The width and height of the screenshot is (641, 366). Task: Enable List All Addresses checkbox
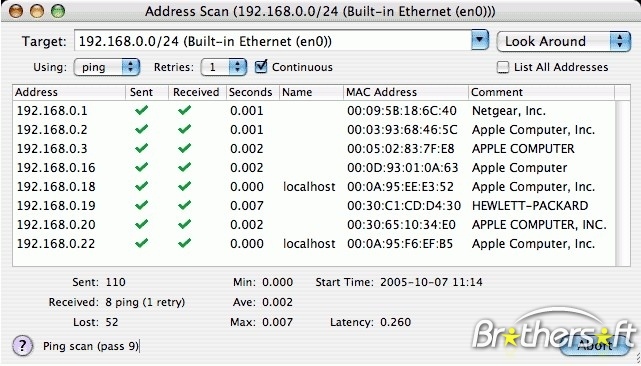(503, 67)
